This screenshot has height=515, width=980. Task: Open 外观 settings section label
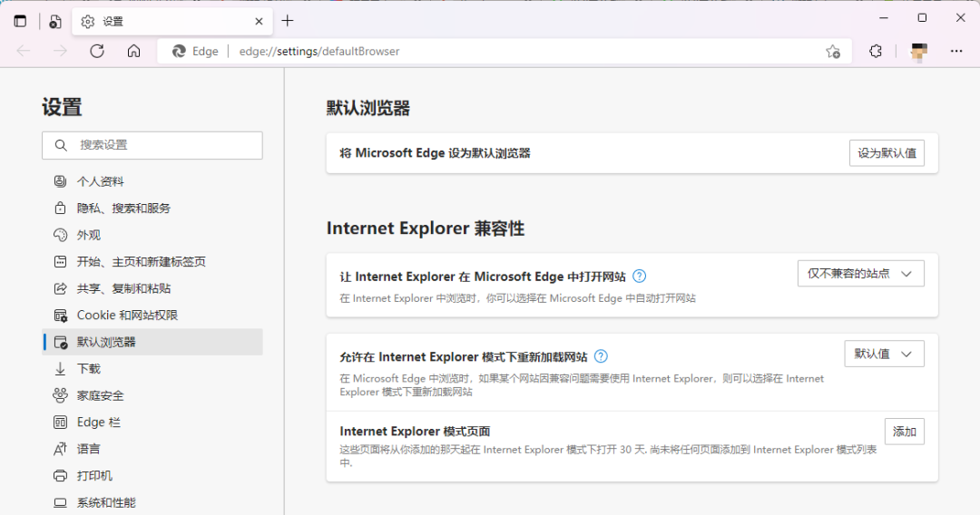pyautogui.click(x=89, y=236)
